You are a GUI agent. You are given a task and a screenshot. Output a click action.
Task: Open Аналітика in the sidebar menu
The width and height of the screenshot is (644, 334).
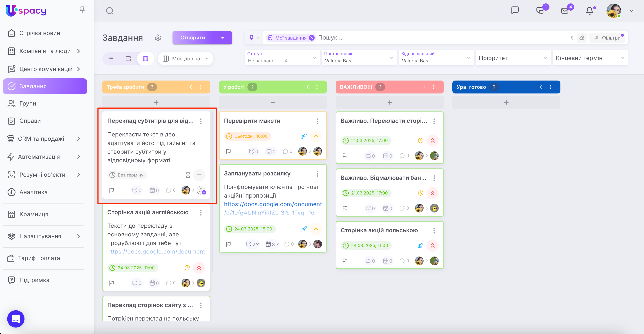click(33, 192)
